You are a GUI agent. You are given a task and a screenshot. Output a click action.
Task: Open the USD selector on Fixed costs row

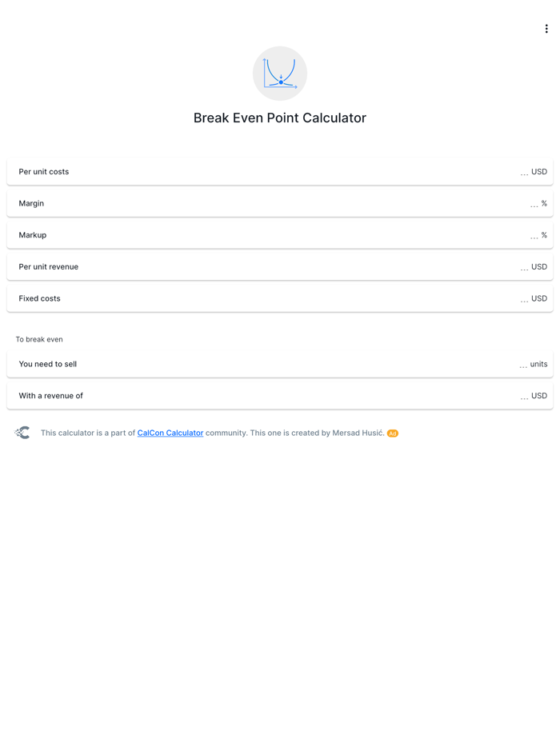[x=538, y=298]
